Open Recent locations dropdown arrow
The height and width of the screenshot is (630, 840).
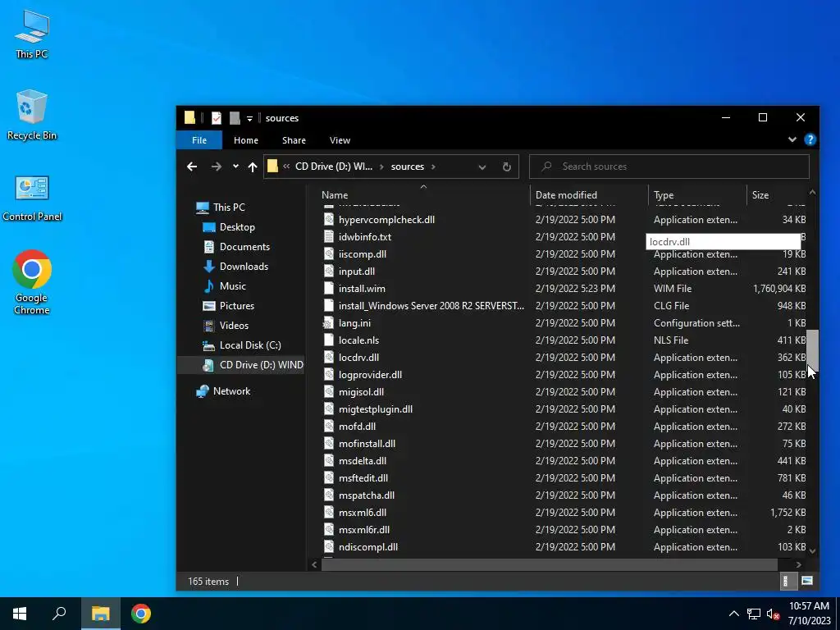235,167
